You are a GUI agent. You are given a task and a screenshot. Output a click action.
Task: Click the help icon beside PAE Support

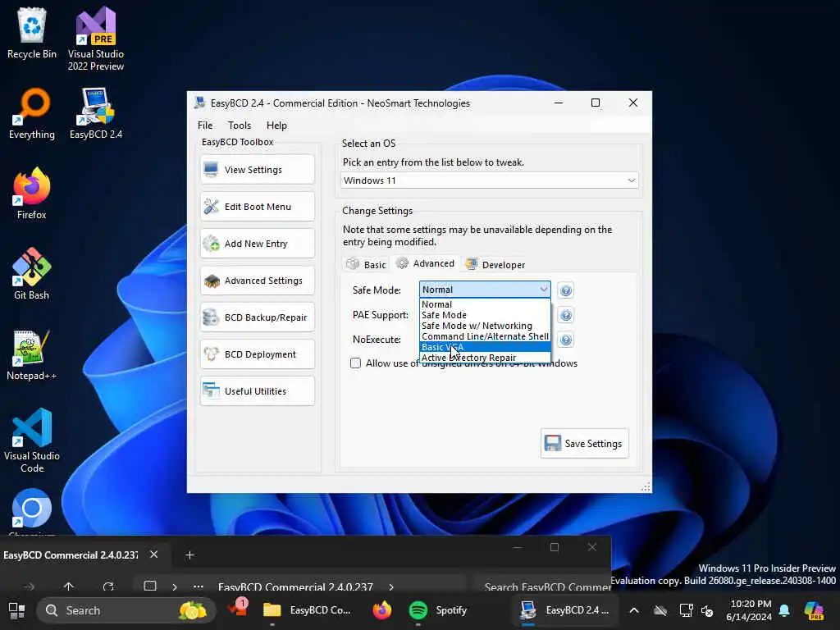(566, 315)
